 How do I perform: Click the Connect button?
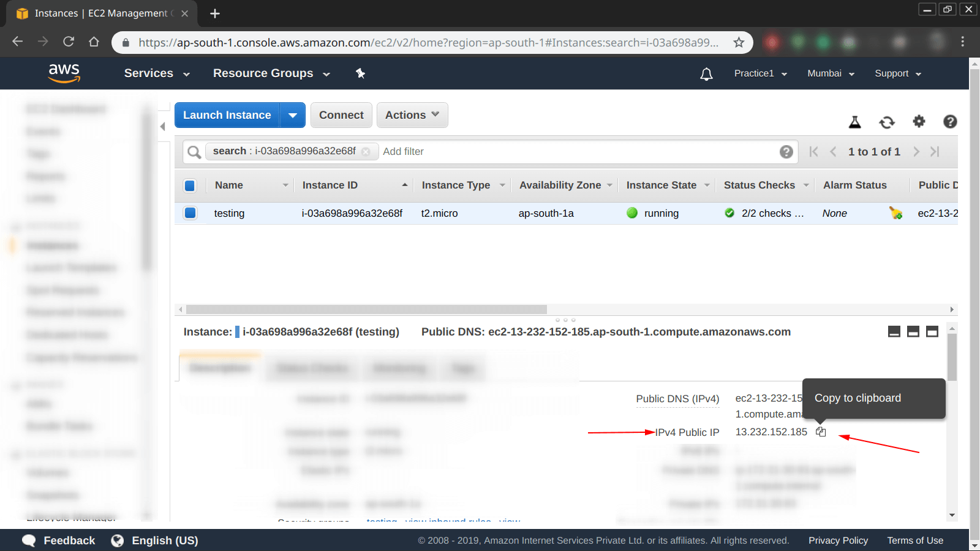[x=341, y=115]
